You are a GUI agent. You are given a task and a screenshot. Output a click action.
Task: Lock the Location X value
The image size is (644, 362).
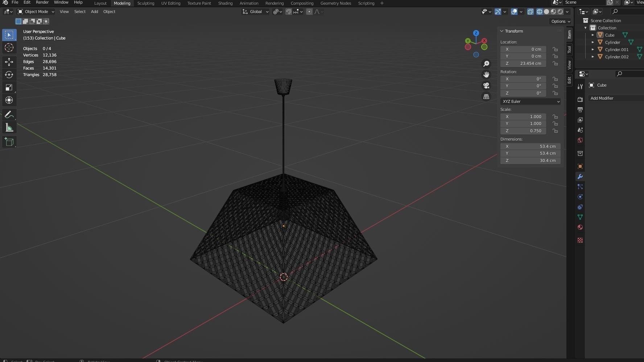coord(555,49)
